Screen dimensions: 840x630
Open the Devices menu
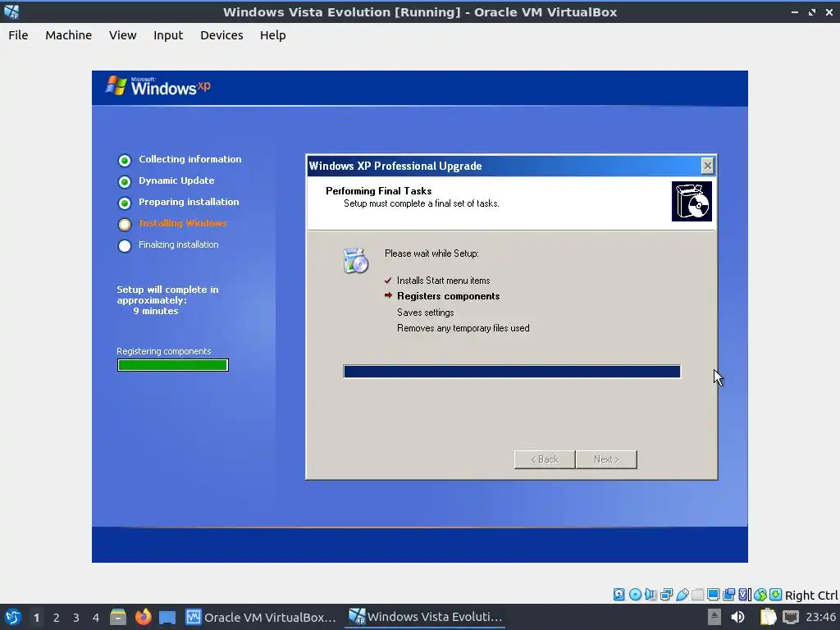pos(221,35)
